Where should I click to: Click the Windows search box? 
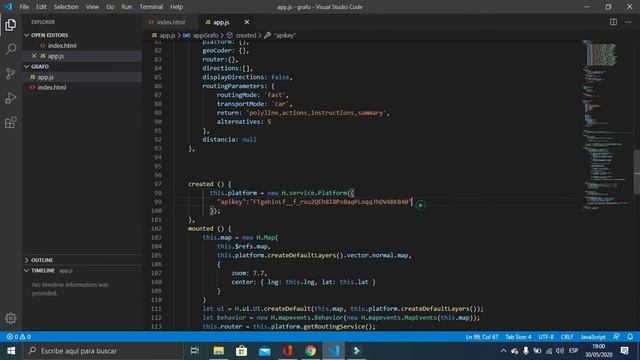pyautogui.click(x=103, y=351)
